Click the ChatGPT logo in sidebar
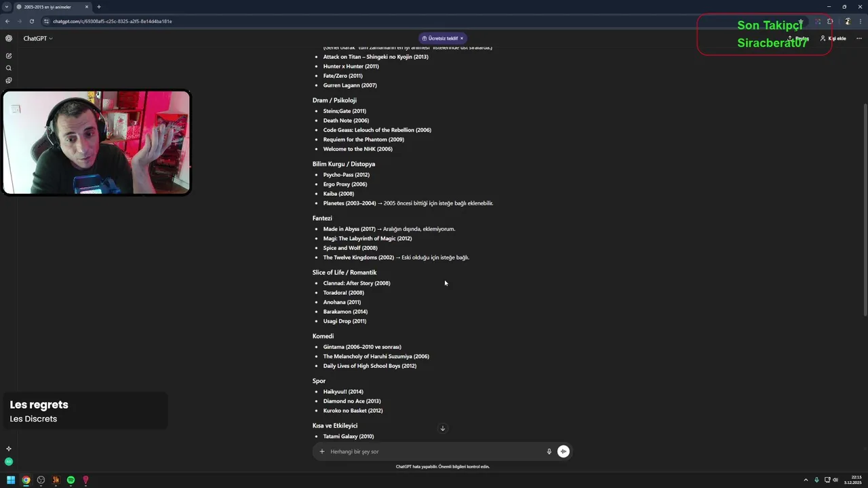 tap(9, 39)
